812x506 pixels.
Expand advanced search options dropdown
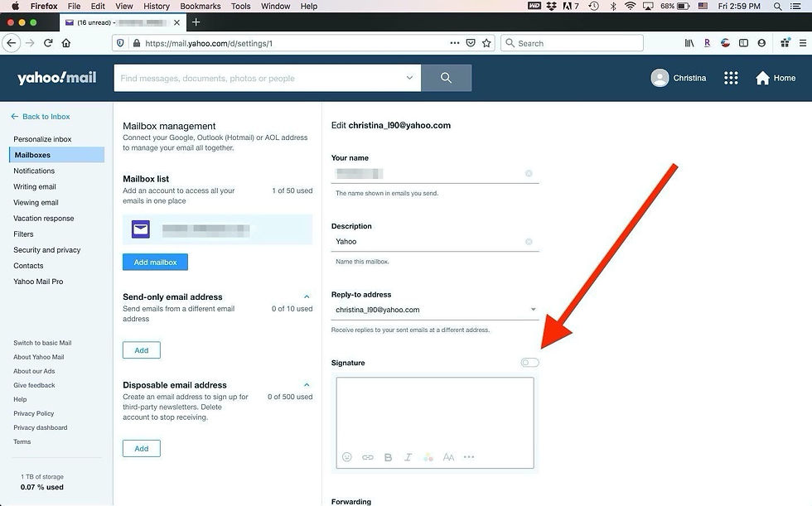409,78
